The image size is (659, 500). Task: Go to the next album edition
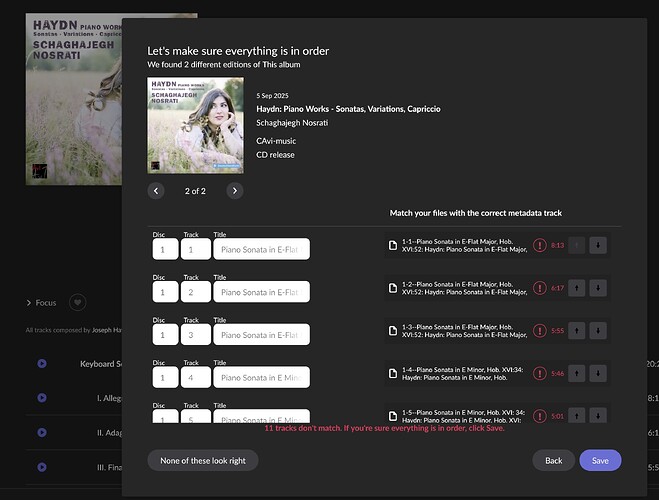(x=235, y=191)
